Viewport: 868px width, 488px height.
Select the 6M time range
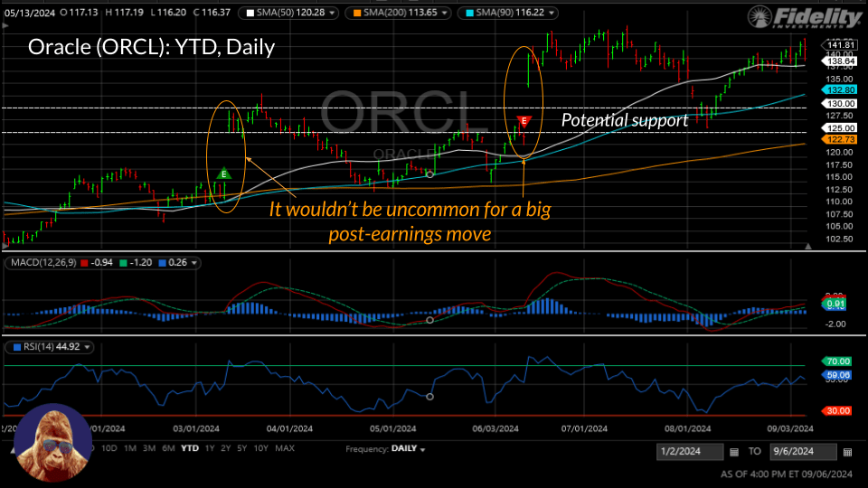coord(169,448)
